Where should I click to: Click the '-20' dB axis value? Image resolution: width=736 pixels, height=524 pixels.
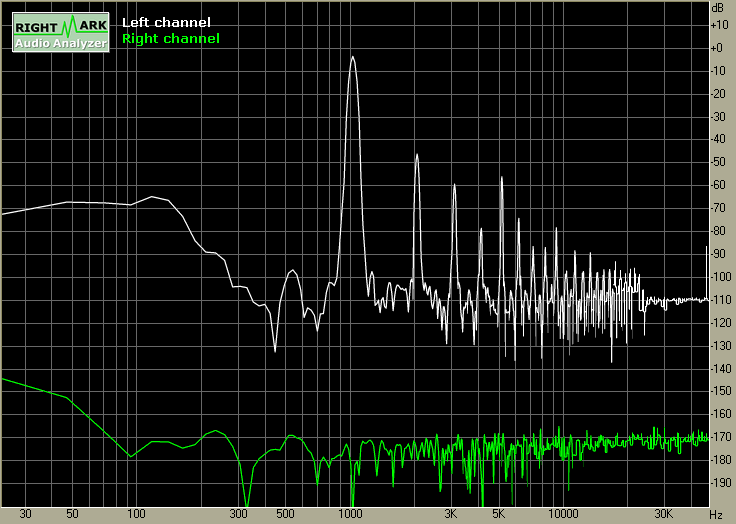(719, 94)
